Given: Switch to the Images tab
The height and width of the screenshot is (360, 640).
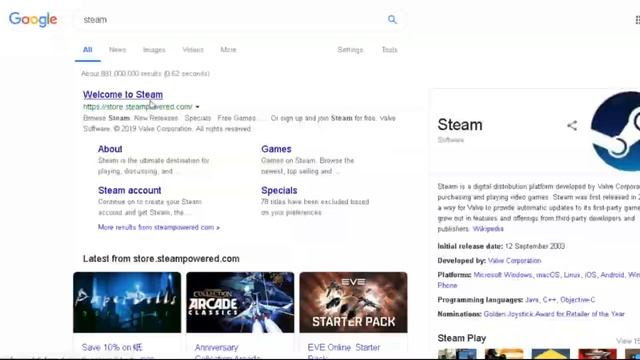Looking at the screenshot, I should [x=154, y=50].
